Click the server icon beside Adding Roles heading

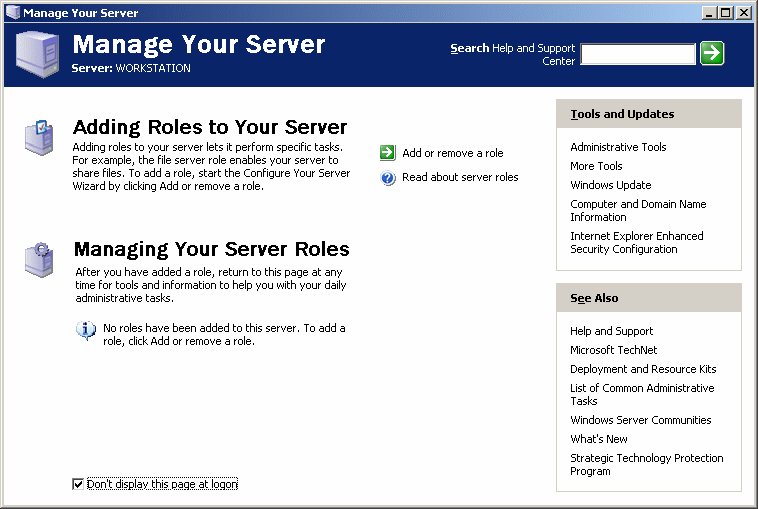coord(39,138)
